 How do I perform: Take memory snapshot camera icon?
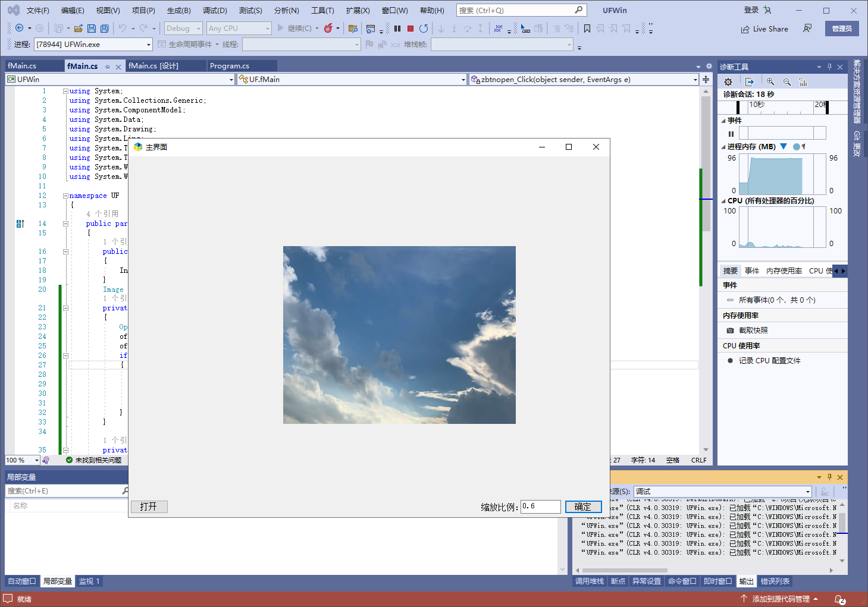730,331
